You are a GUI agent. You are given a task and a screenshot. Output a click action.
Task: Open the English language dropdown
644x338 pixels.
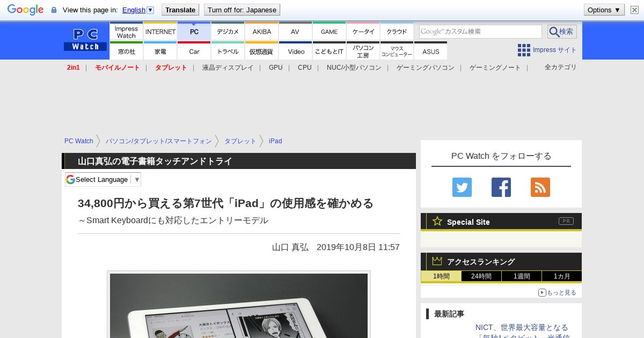(138, 10)
